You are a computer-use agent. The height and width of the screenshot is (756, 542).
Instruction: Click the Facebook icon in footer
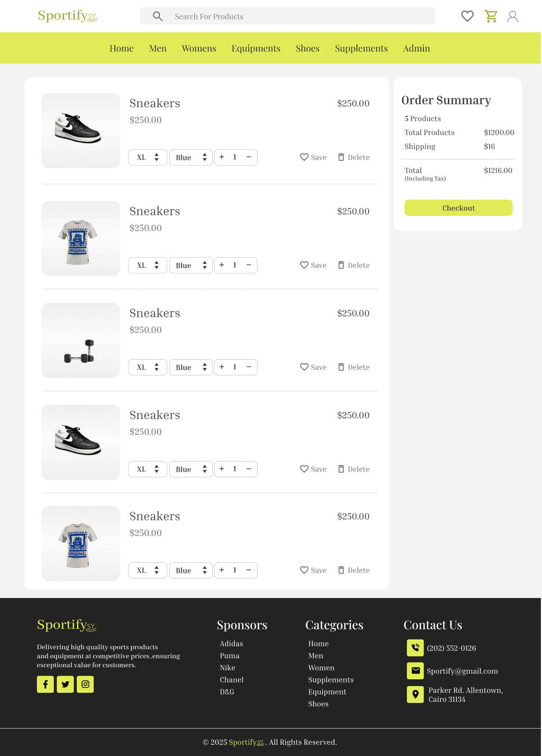(x=46, y=684)
